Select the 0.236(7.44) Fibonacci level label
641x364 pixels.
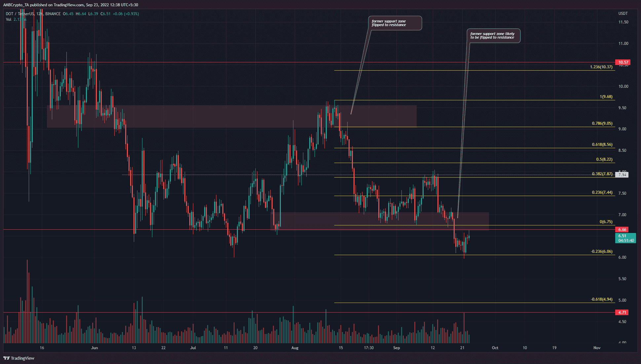(x=602, y=192)
